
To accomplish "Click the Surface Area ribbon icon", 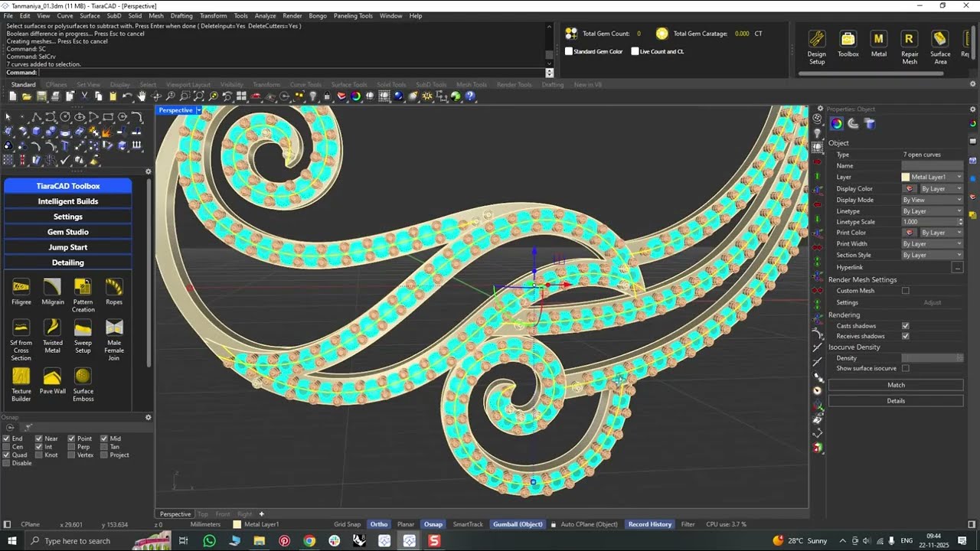I will coord(940,47).
